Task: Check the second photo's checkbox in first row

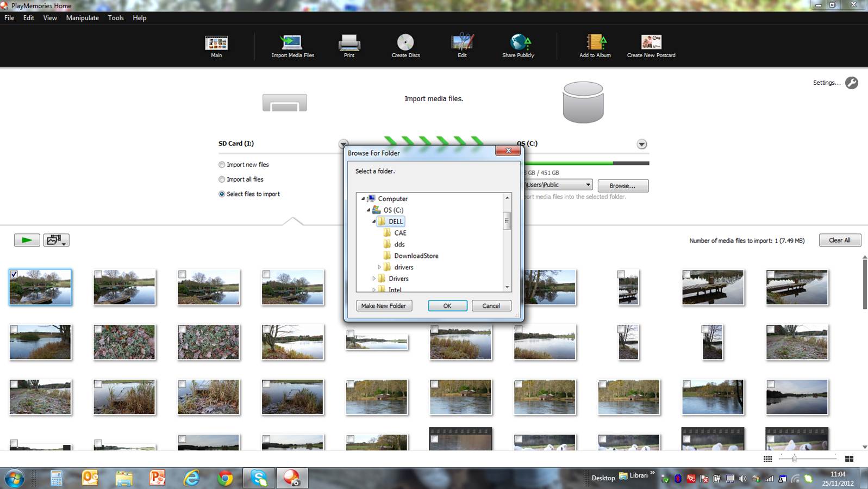Action: pos(98,275)
